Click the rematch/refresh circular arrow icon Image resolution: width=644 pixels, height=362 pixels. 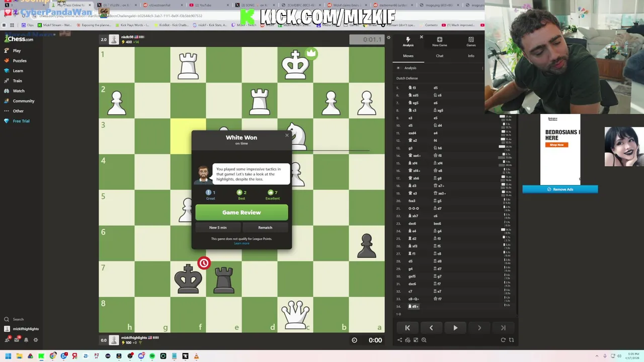503,340
